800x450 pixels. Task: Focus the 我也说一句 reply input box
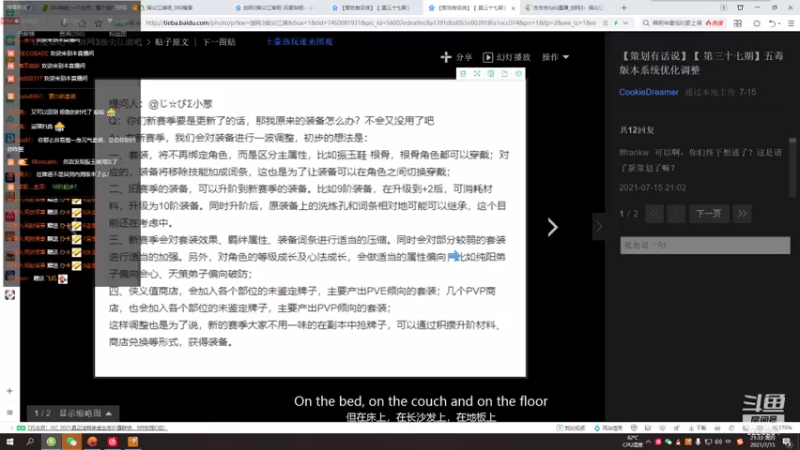pyautogui.click(x=705, y=245)
